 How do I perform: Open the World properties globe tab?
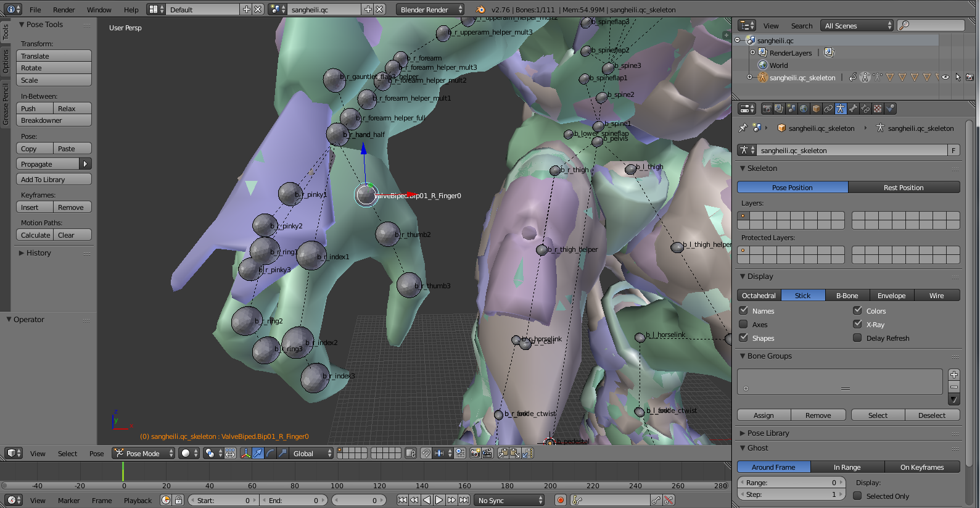pos(804,109)
